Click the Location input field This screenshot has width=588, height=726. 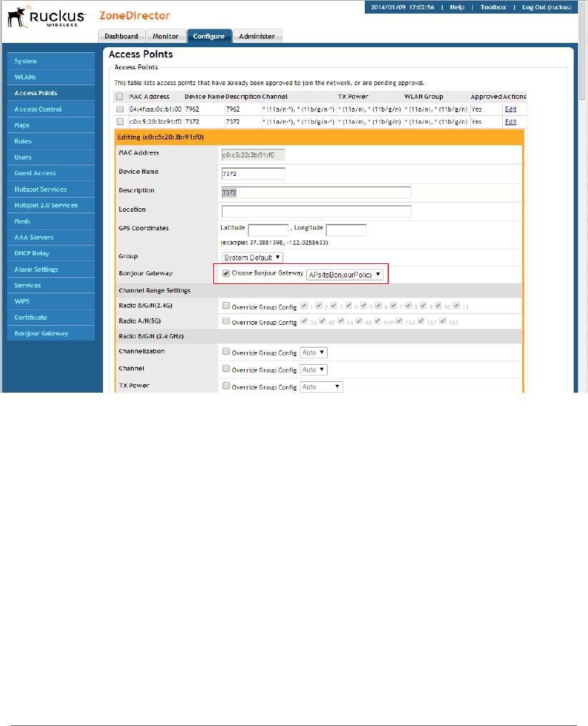316,212
